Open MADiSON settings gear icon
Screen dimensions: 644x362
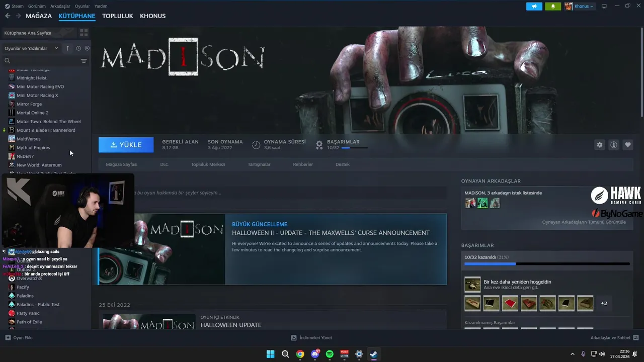click(x=599, y=145)
